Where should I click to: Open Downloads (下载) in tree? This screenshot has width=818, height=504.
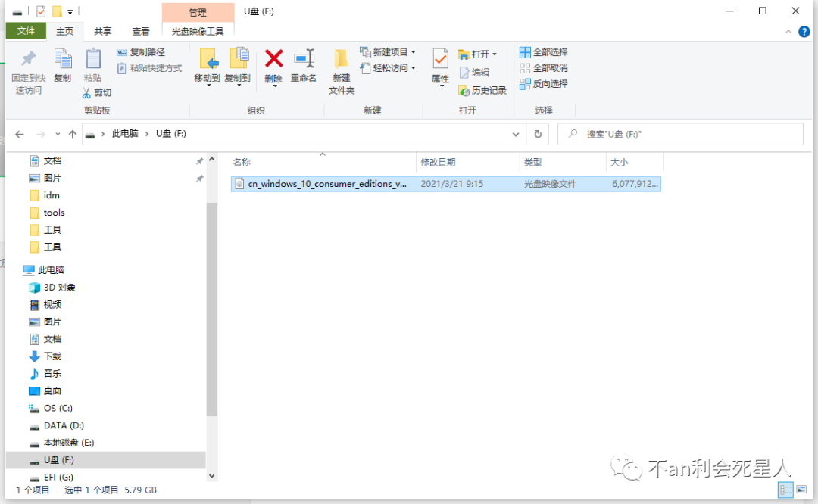click(x=52, y=356)
